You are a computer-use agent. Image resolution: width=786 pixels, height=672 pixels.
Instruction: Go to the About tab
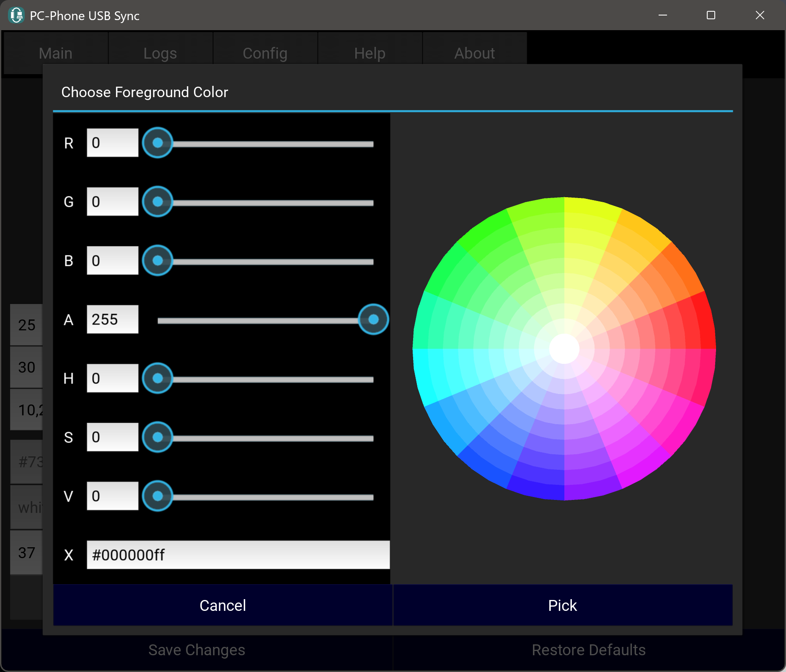coord(474,53)
